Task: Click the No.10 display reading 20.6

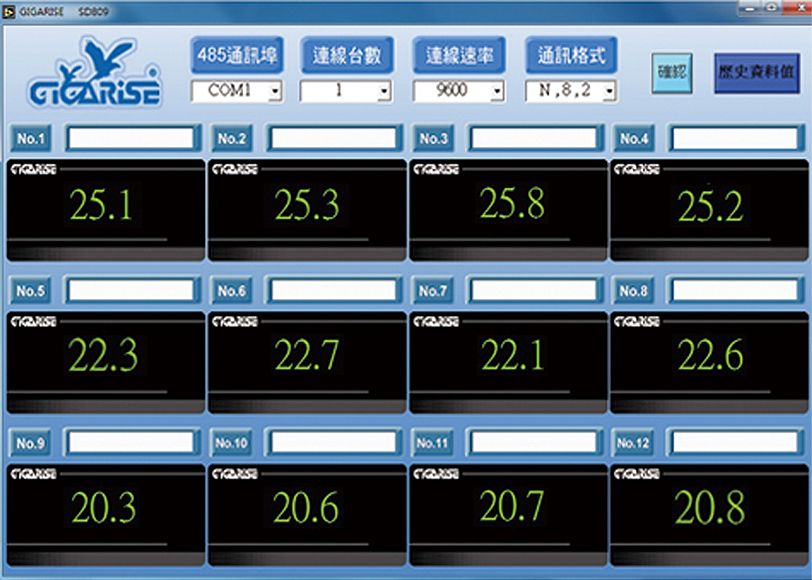Action: pyautogui.click(x=306, y=508)
